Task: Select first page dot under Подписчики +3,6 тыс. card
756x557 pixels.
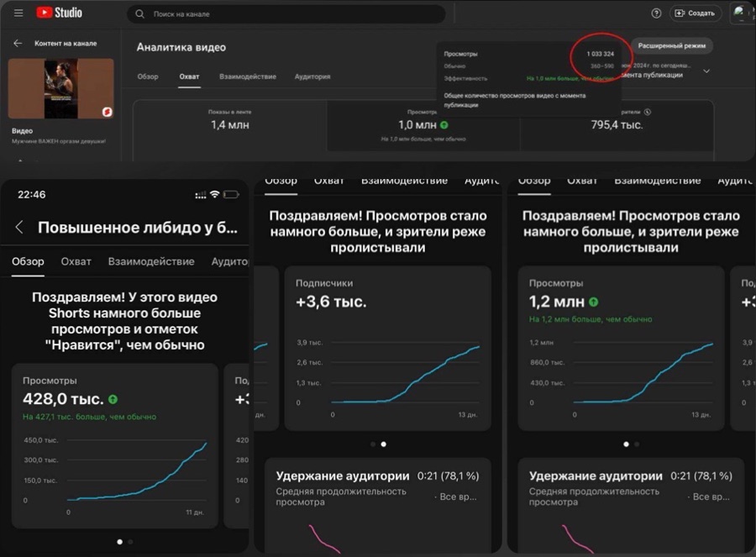Action: pos(373,444)
